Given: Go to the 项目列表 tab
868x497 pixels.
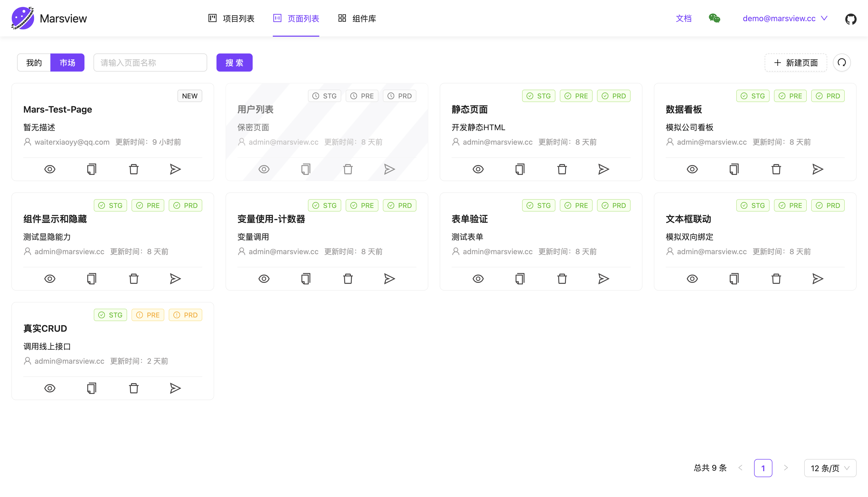Looking at the screenshot, I should 231,18.
